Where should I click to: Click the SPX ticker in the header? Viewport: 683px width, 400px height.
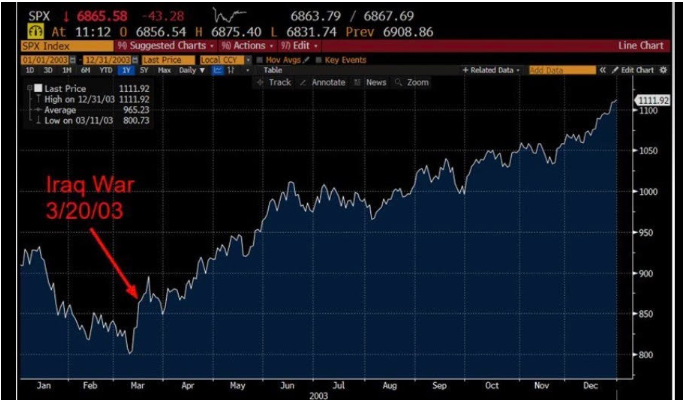click(x=39, y=17)
